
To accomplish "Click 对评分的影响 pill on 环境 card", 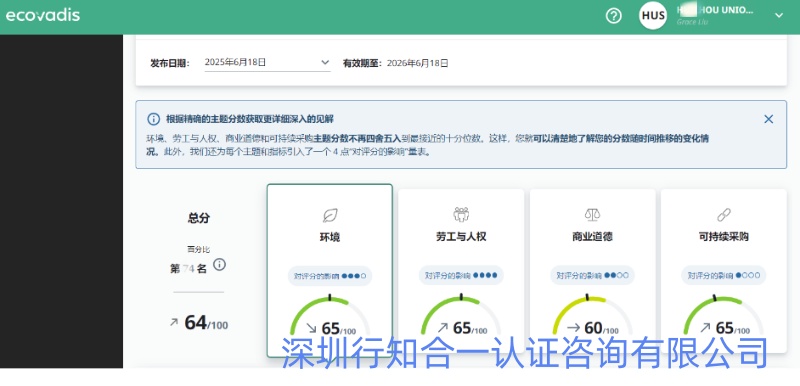I will [x=330, y=276].
